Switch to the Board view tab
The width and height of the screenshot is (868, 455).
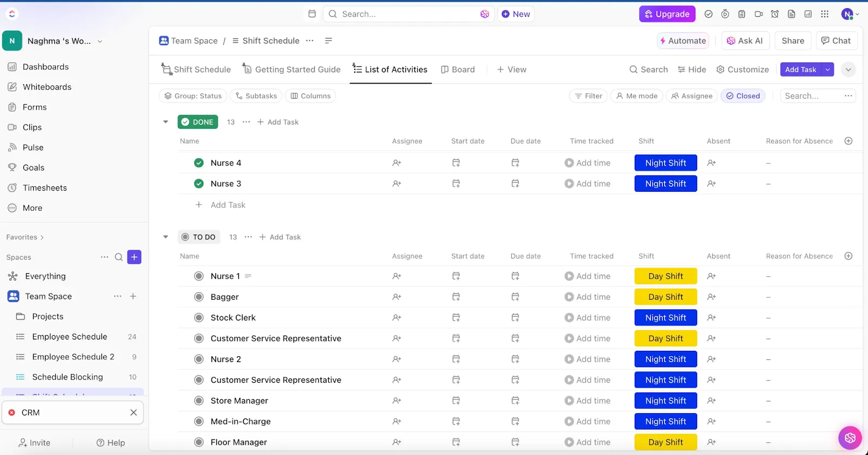(458, 69)
